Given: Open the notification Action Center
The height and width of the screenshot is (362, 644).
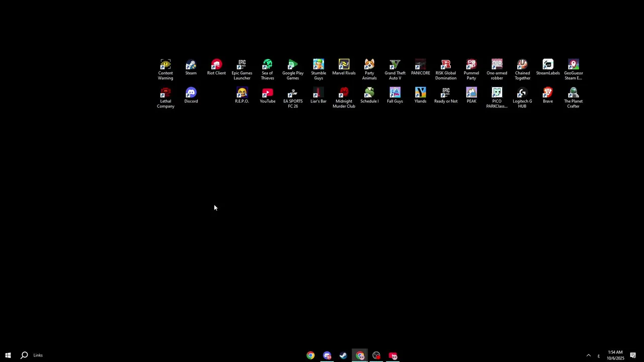Looking at the screenshot, I should 633,355.
